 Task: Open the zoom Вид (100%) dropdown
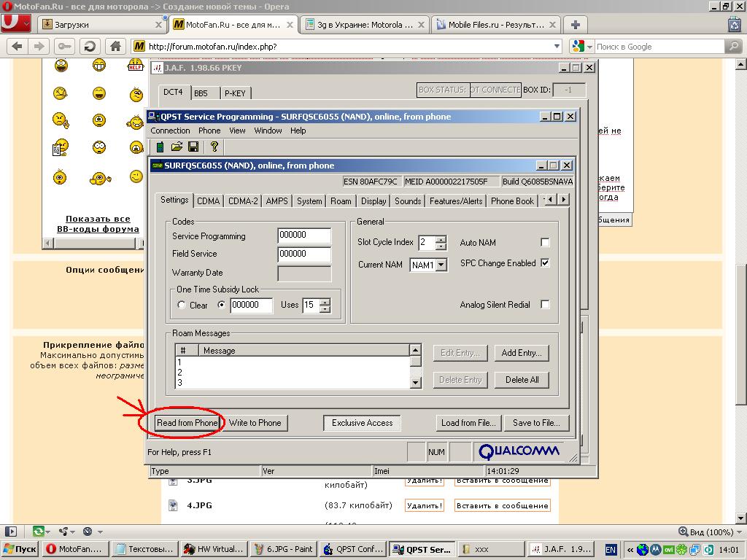739,532
